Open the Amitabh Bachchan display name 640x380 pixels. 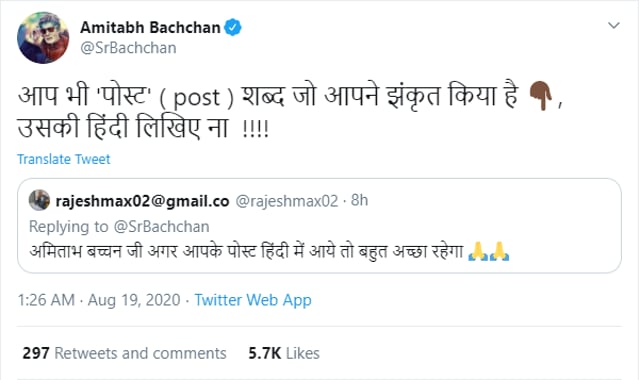coord(150,27)
